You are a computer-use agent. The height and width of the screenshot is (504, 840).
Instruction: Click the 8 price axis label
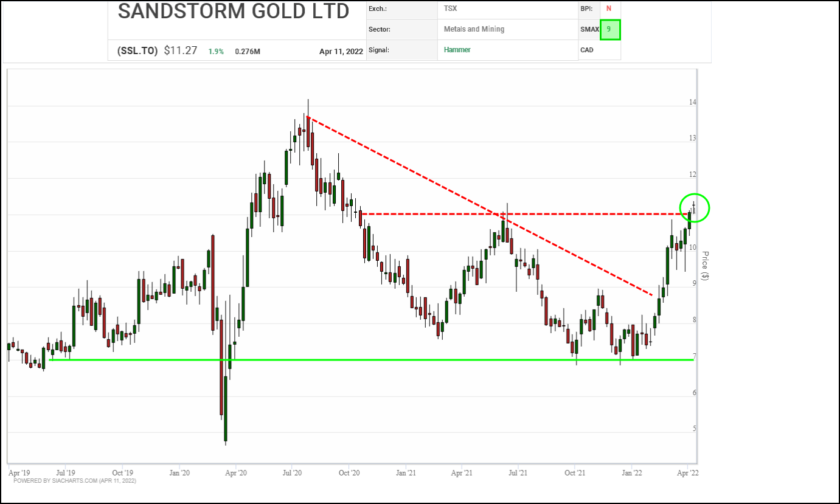pyautogui.click(x=694, y=320)
